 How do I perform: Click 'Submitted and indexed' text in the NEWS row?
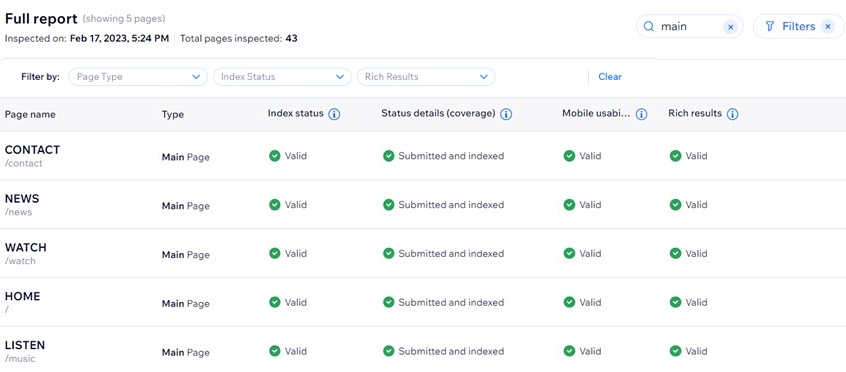[451, 205]
